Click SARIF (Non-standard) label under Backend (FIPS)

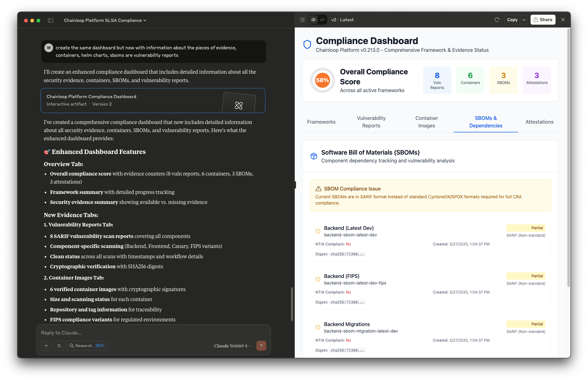[526, 284]
